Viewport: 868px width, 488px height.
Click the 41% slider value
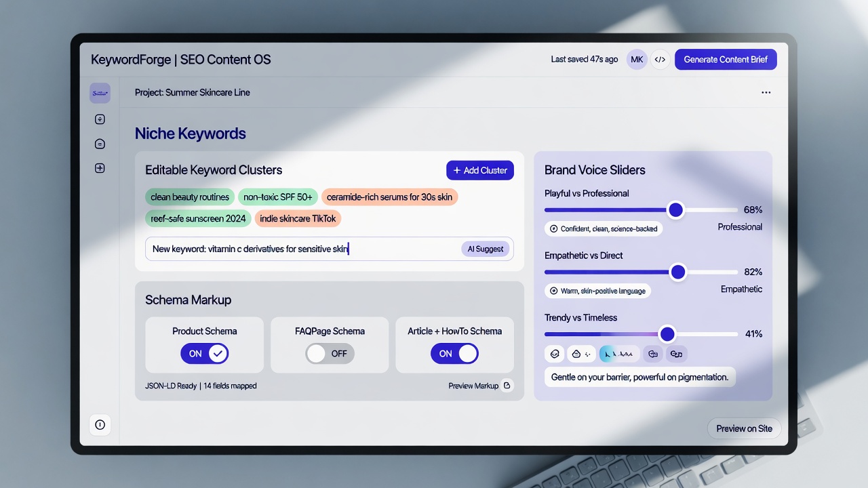(753, 334)
